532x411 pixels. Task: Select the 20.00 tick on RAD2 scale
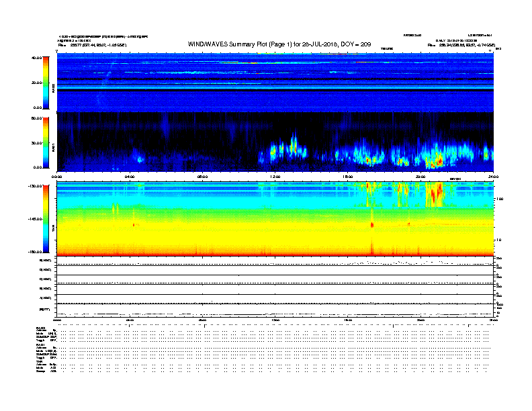36,83
